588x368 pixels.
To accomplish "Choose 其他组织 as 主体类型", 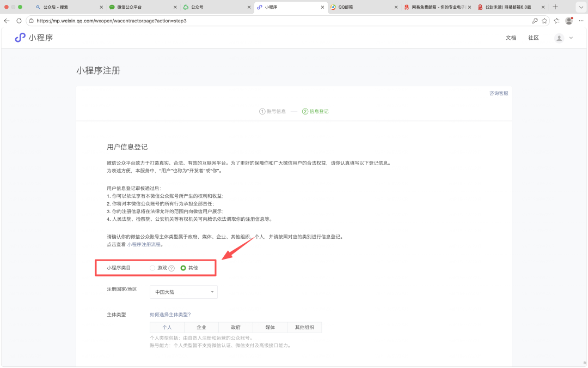I will point(304,328).
